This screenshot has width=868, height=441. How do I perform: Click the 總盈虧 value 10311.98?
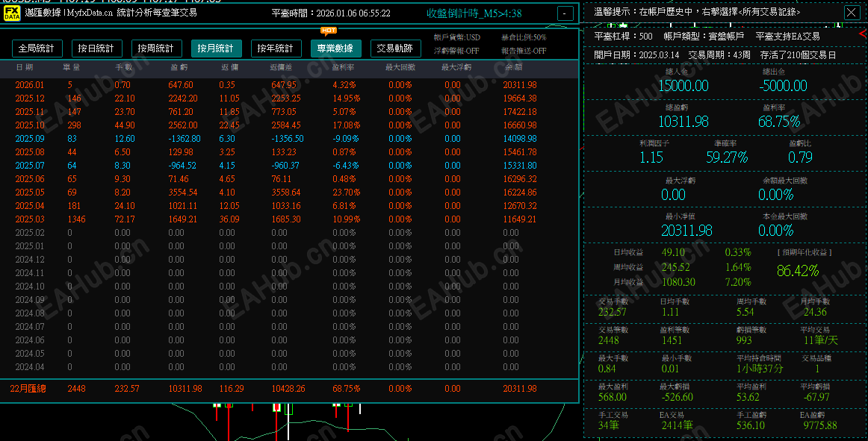click(x=683, y=122)
